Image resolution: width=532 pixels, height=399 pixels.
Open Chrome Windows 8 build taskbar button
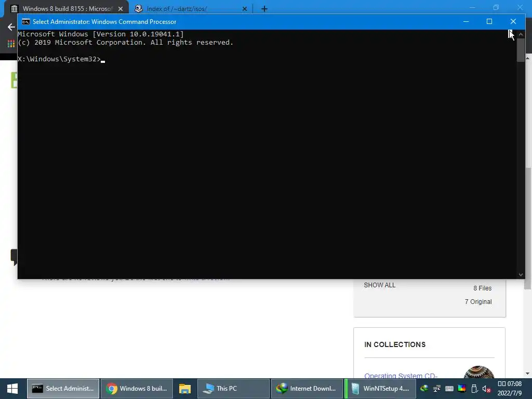click(x=137, y=389)
